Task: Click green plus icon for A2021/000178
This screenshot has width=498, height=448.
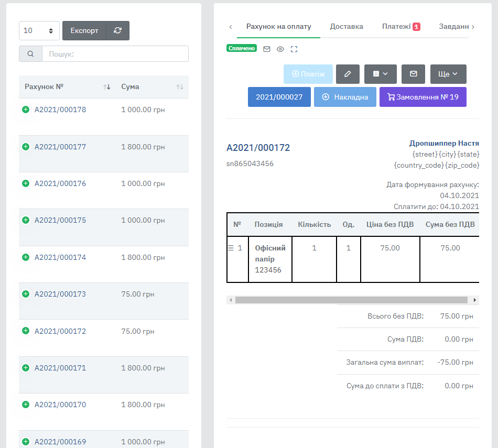Action: (26, 110)
